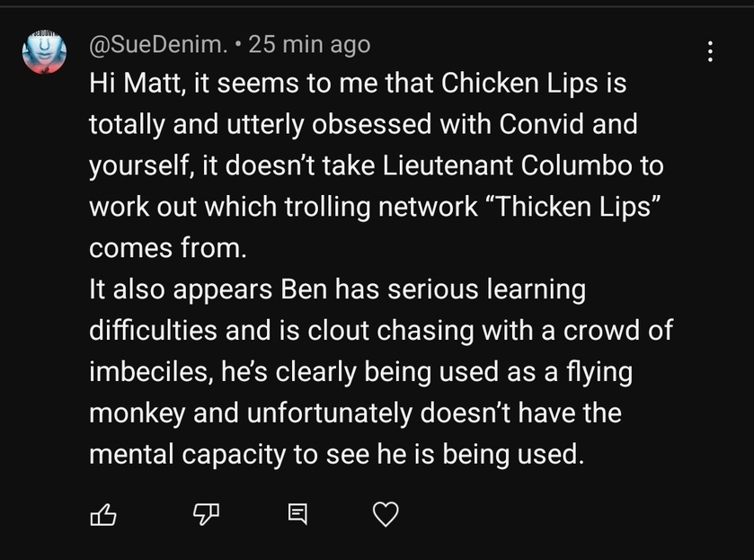Image resolution: width=754 pixels, height=560 pixels.
Task: Heart the comment from SueDenim
Action: 385,514
